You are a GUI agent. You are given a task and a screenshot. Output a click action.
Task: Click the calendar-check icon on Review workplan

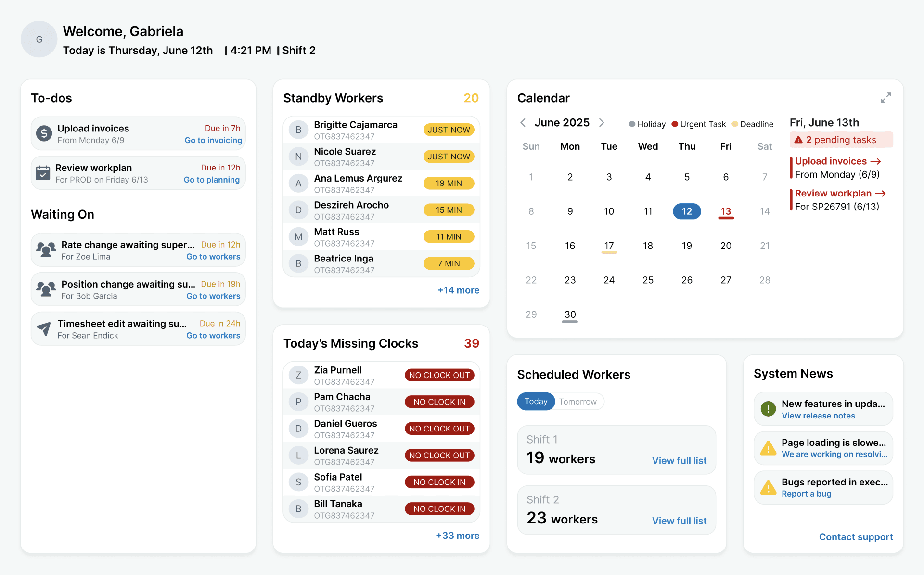pos(43,173)
